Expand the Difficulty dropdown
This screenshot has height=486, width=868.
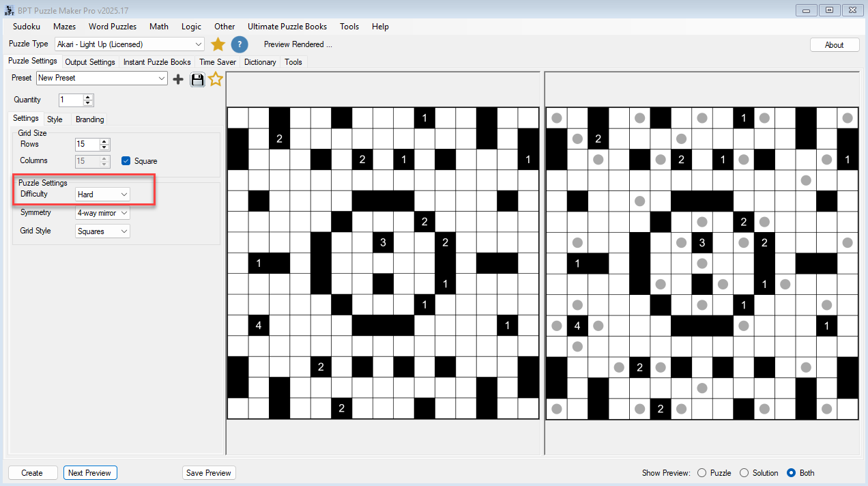pyautogui.click(x=124, y=195)
